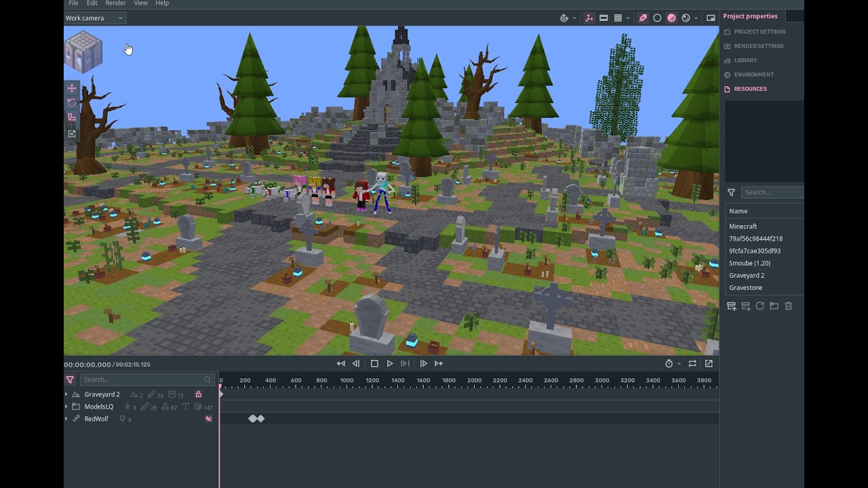
Task: Open the Help menu
Action: click(x=162, y=3)
